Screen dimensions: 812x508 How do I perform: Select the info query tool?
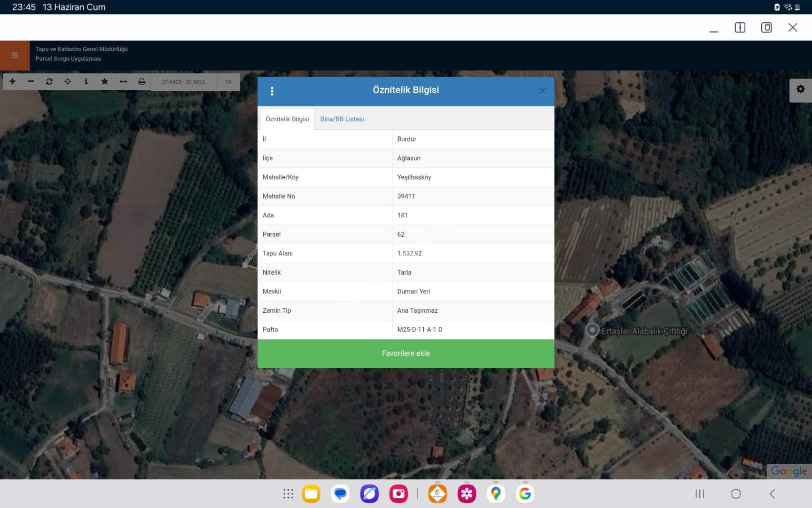[x=86, y=81]
